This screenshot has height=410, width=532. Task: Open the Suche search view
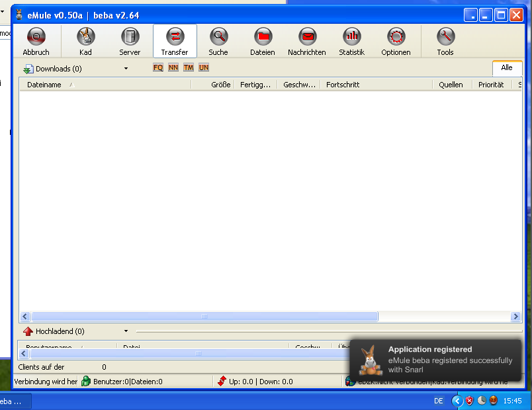[218, 41]
